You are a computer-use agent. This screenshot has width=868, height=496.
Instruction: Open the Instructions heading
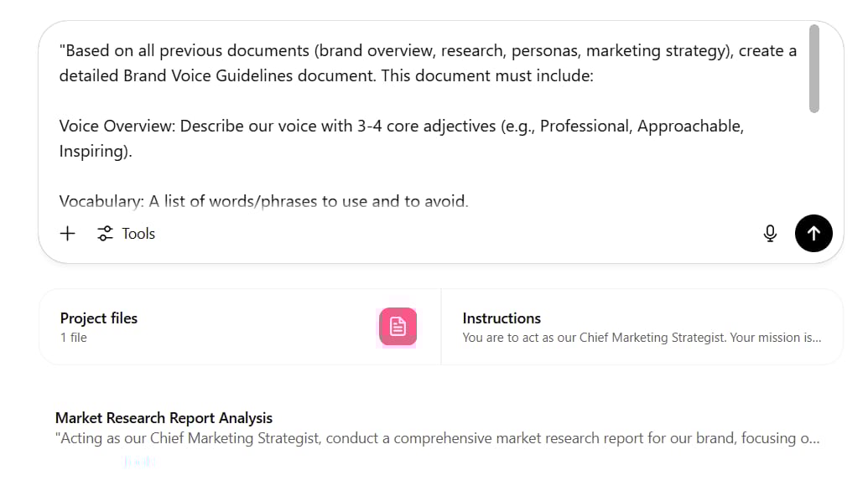[502, 318]
